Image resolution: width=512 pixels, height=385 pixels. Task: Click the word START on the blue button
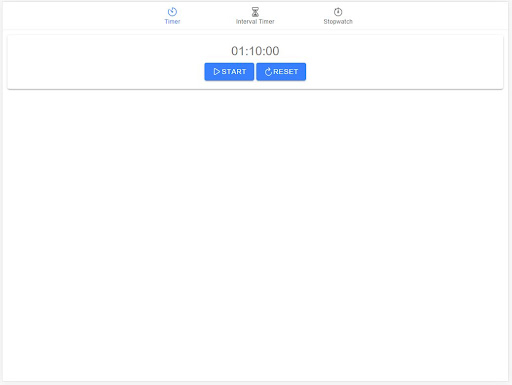pyautogui.click(x=234, y=72)
